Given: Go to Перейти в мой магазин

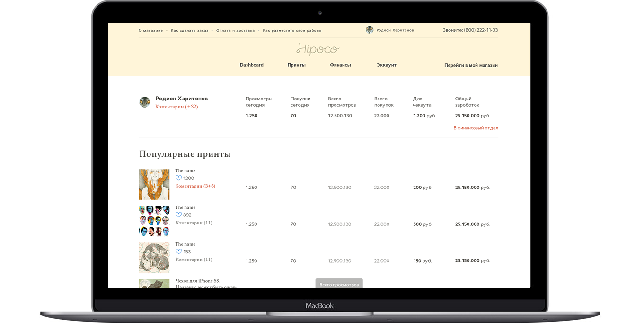Looking at the screenshot, I should click(x=471, y=65).
